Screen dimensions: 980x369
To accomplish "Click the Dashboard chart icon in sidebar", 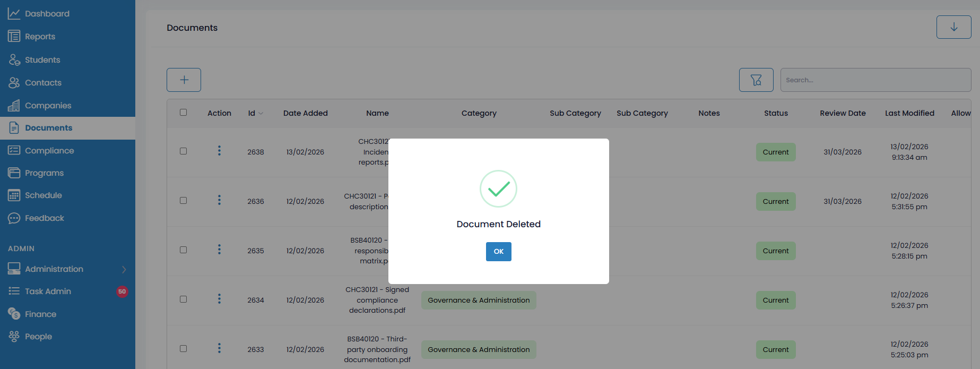I will 14,14.
